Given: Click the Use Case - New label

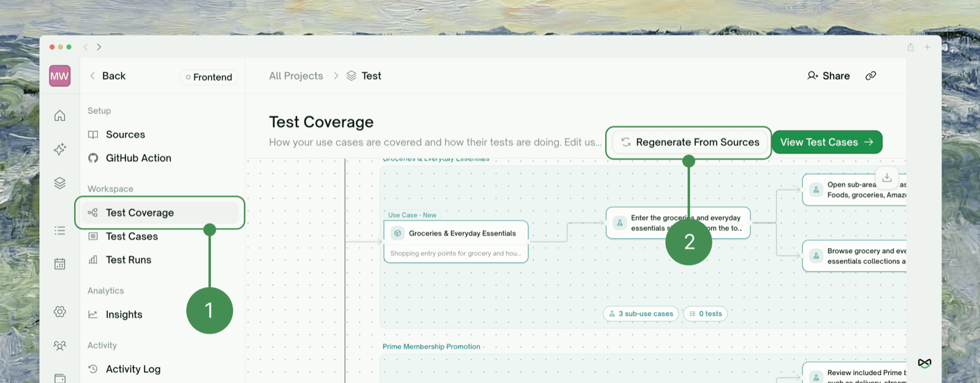Looking at the screenshot, I should pyautogui.click(x=412, y=215).
